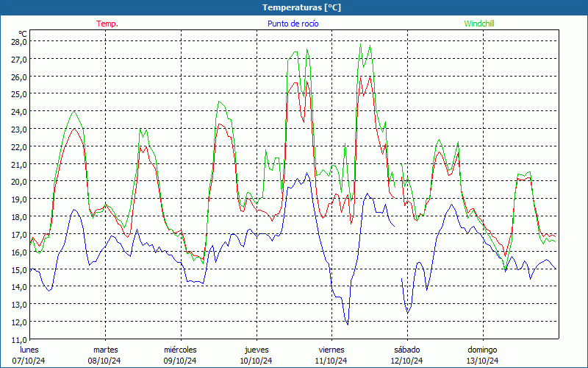This screenshot has width=588, height=368.
Task: Click the 12,0 y-axis value
Action: pyautogui.click(x=18, y=322)
